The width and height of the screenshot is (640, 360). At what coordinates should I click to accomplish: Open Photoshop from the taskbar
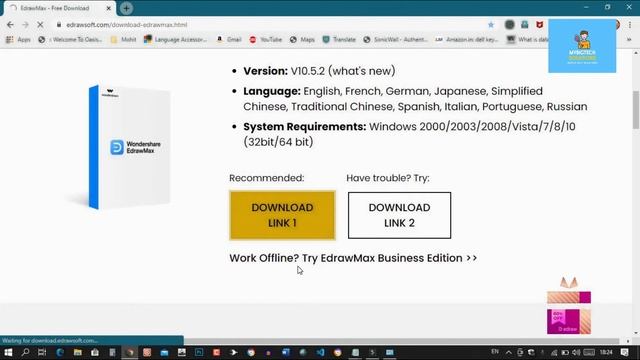click(x=199, y=352)
